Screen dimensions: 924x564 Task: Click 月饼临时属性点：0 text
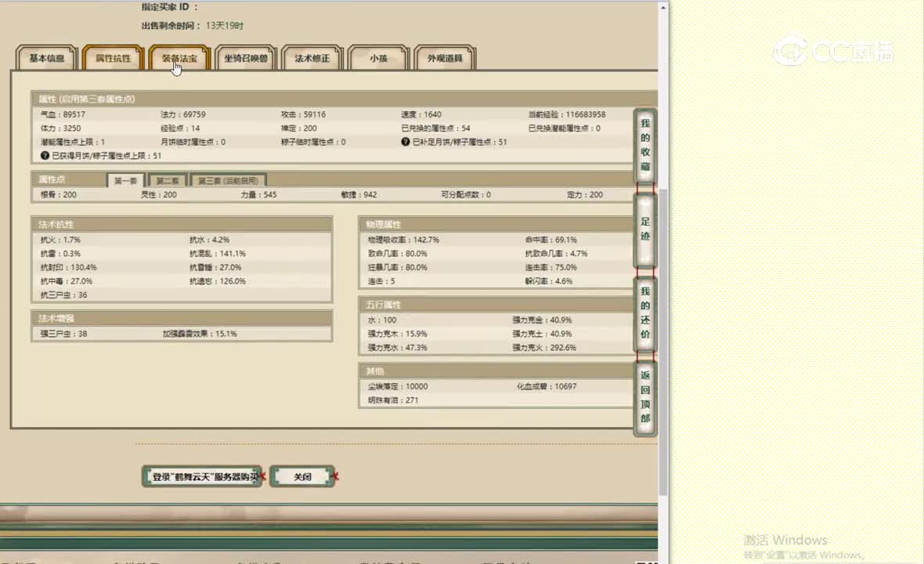193,142
